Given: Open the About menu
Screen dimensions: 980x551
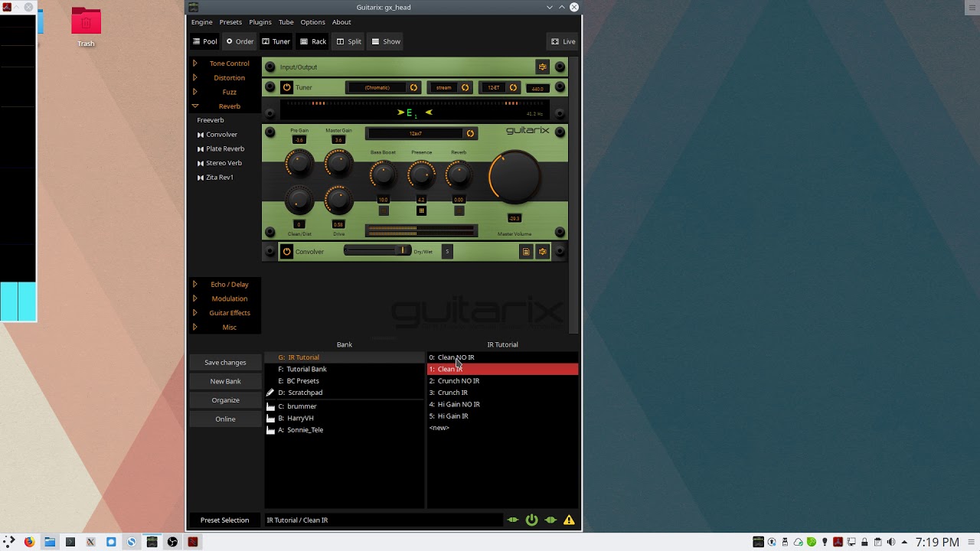Looking at the screenshot, I should click(341, 22).
